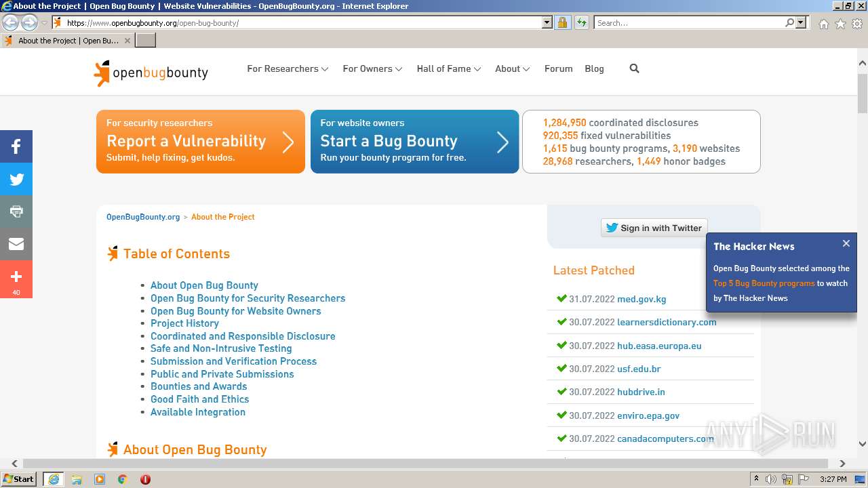Open hubdrive.in patched entry
Viewport: 868px width, 488px height.
641,392
